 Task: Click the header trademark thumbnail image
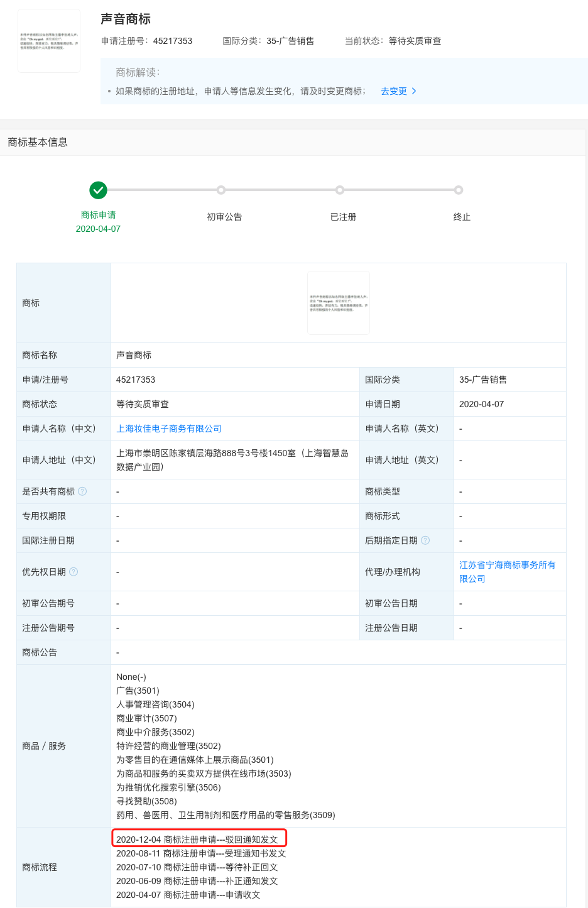(x=49, y=41)
